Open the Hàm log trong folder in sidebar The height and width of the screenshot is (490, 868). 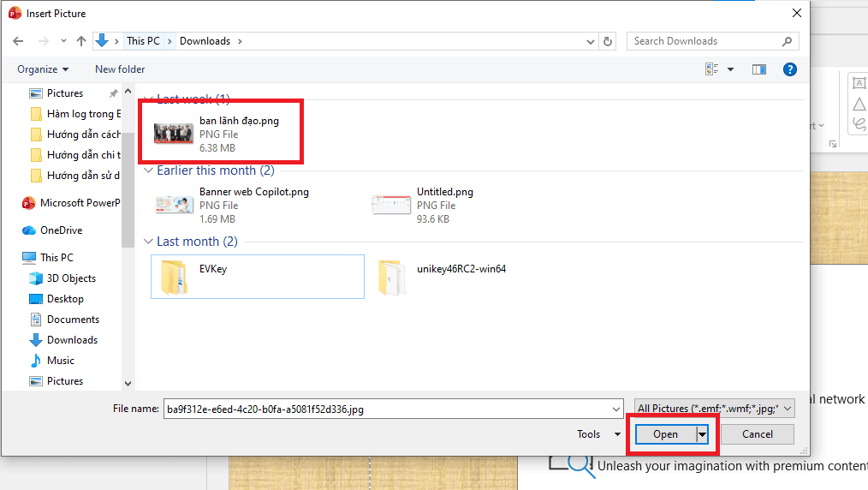[x=75, y=114]
